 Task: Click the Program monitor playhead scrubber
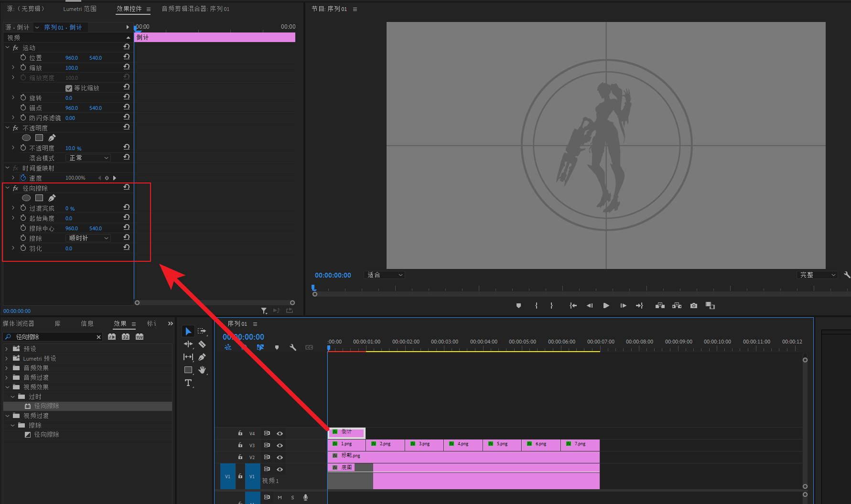313,288
